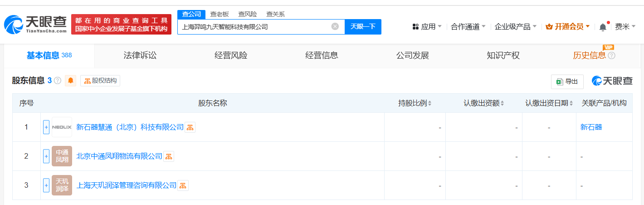Open equity structure icon for 上海天玑润泽
The image size is (644, 205).
click(183, 185)
